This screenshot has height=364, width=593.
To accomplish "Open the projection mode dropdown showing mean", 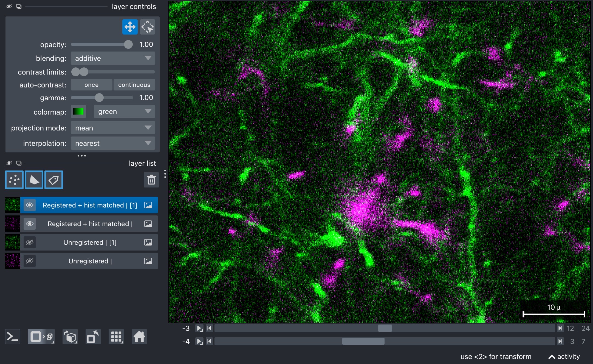I will pyautogui.click(x=113, y=128).
